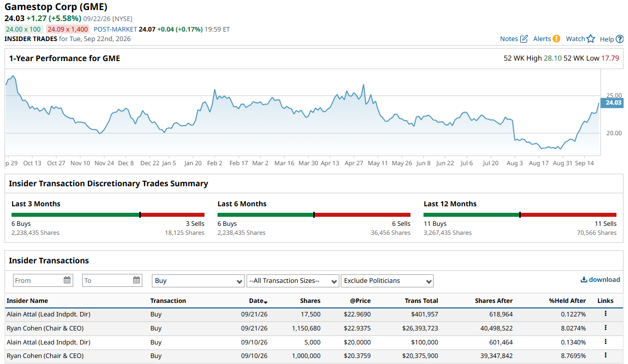Click the $26,393,723 trans total cell
Image resolution: width=628 pixels, height=364 pixels.
[x=420, y=328]
